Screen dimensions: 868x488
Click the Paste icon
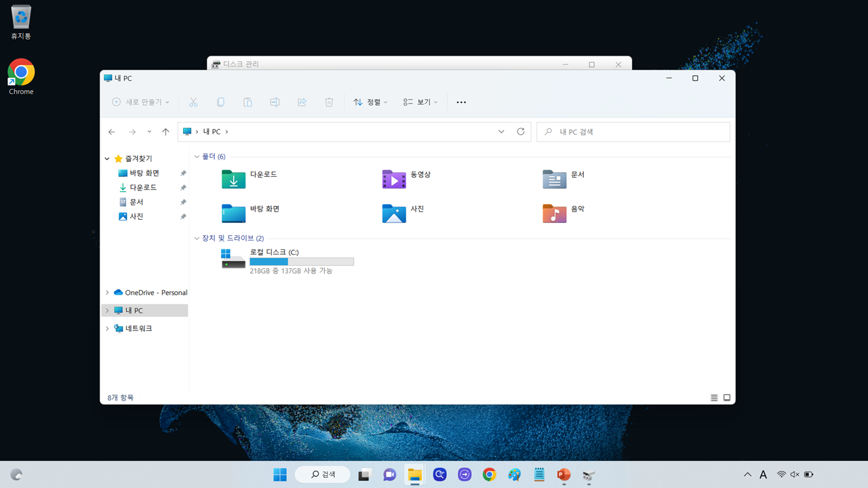[x=248, y=102]
